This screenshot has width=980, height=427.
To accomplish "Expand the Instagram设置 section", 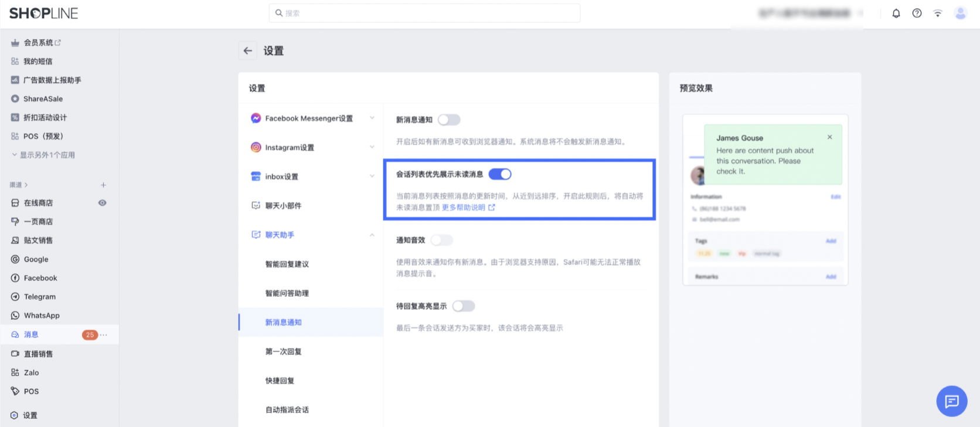I will coord(372,147).
